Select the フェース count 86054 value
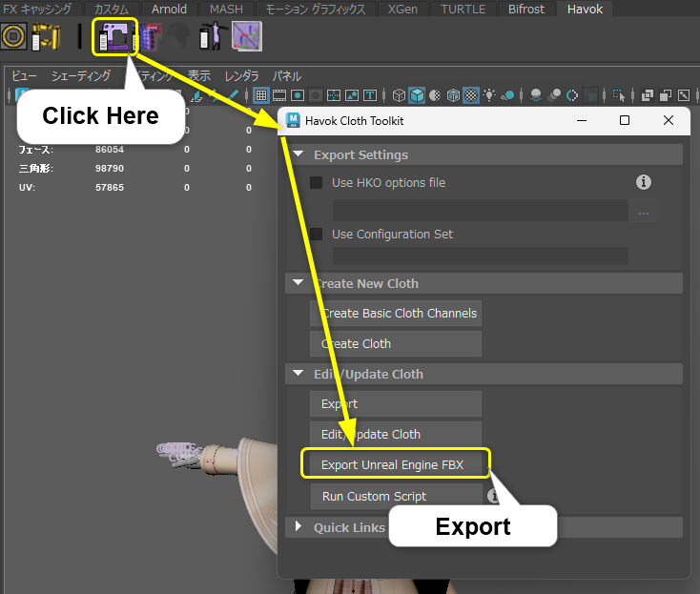The height and width of the screenshot is (594, 700). 110,150
